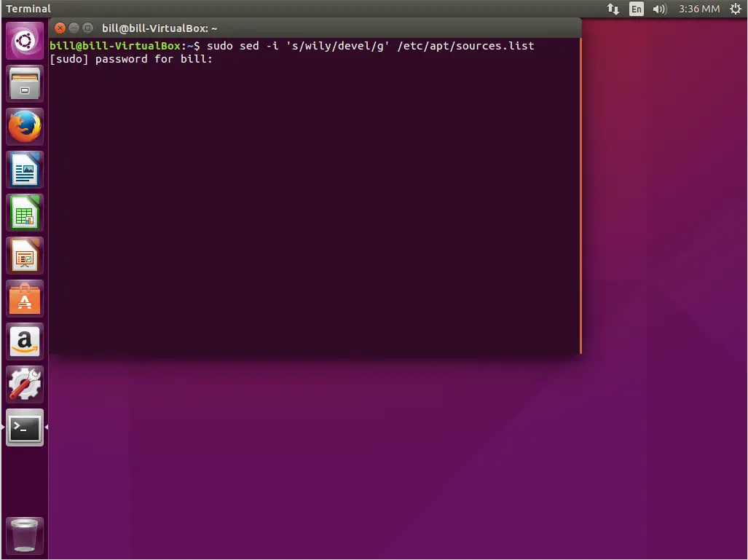Image resolution: width=748 pixels, height=560 pixels.
Task: Open the Amazon launcher icon
Action: tap(25, 342)
